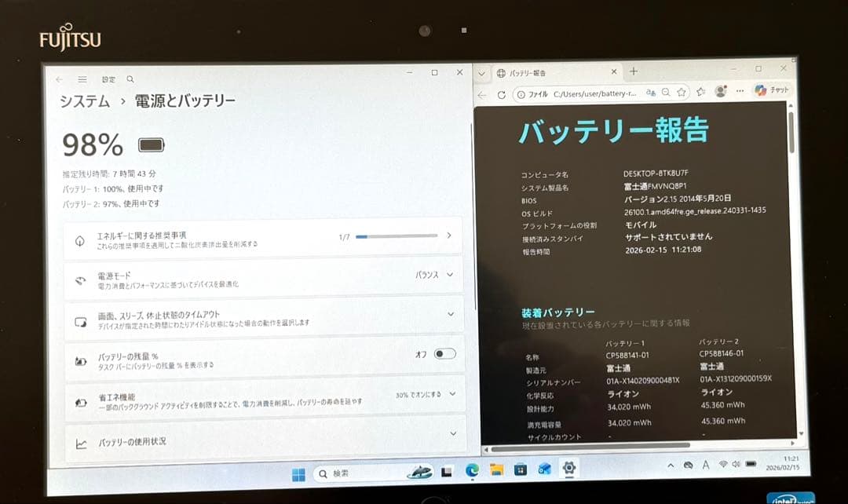Open the Copilot チャット button in Edge

pyautogui.click(x=773, y=89)
